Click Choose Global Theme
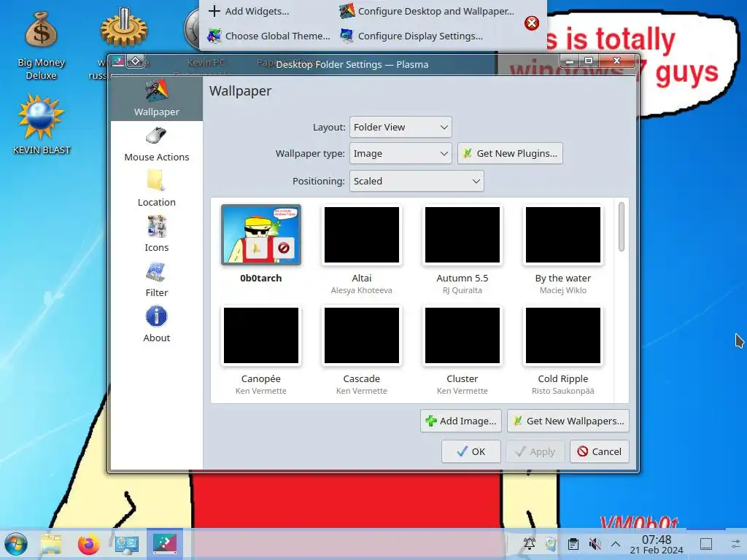 coord(268,36)
